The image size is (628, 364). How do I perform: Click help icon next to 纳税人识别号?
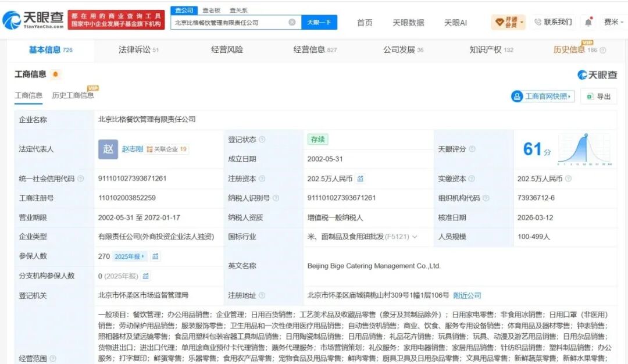(276, 198)
